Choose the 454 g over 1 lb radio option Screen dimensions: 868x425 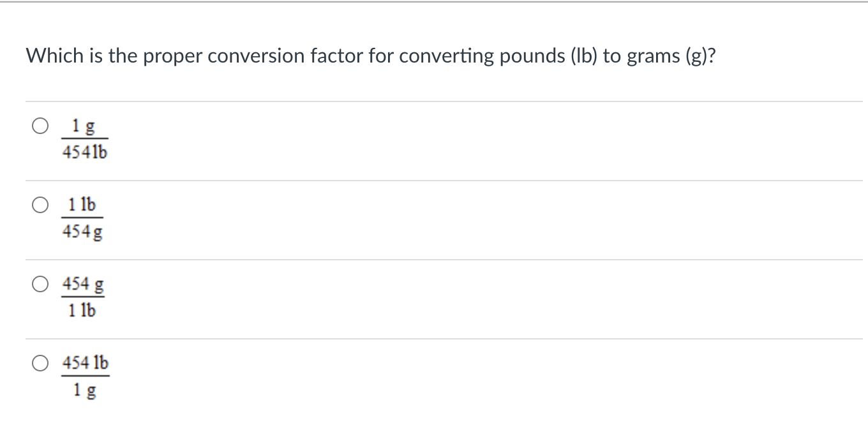[40, 284]
